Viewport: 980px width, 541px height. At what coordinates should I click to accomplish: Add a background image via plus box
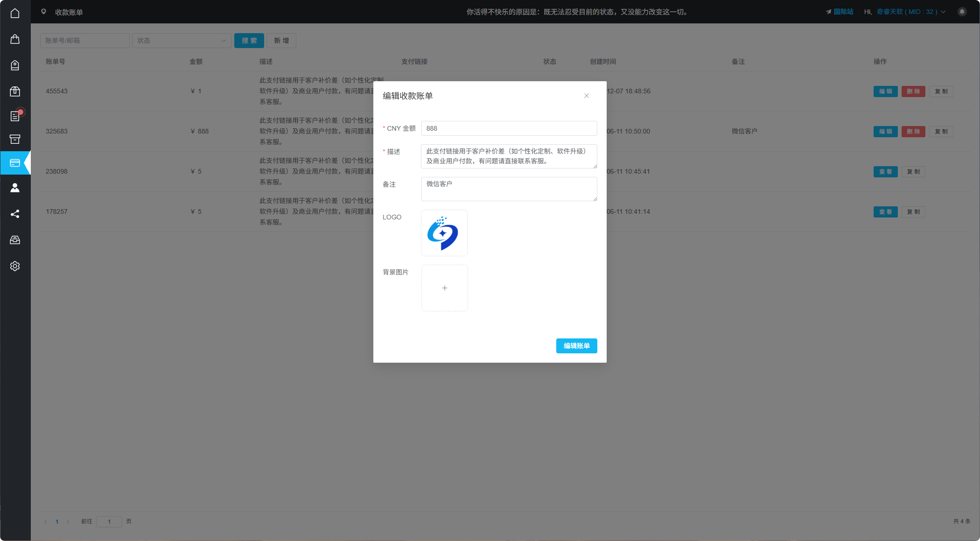tap(444, 288)
